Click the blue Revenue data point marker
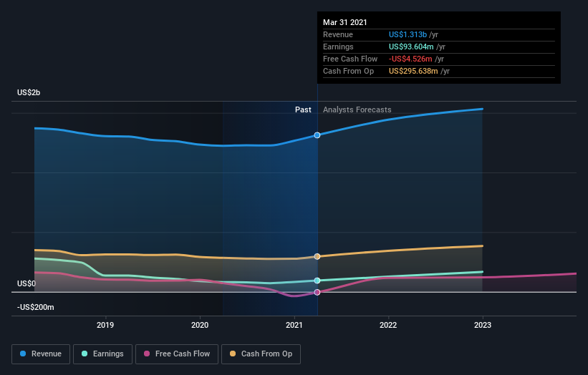The image size is (588, 375). click(x=317, y=135)
